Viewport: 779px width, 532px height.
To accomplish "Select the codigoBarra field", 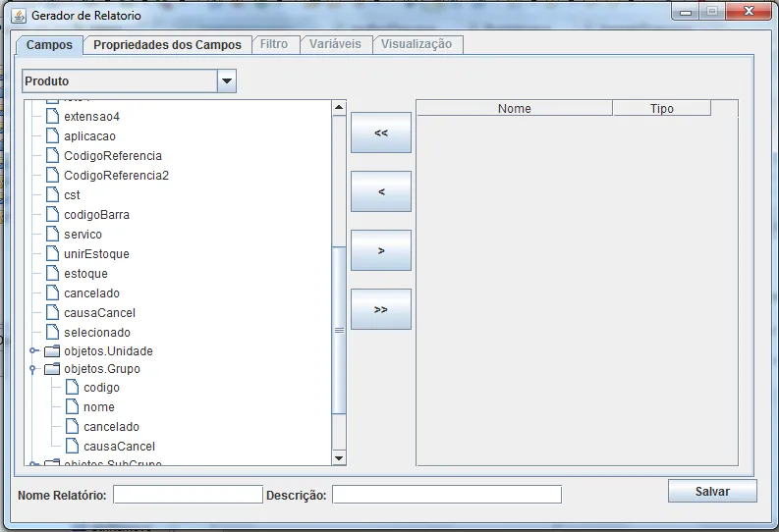I will [x=97, y=214].
